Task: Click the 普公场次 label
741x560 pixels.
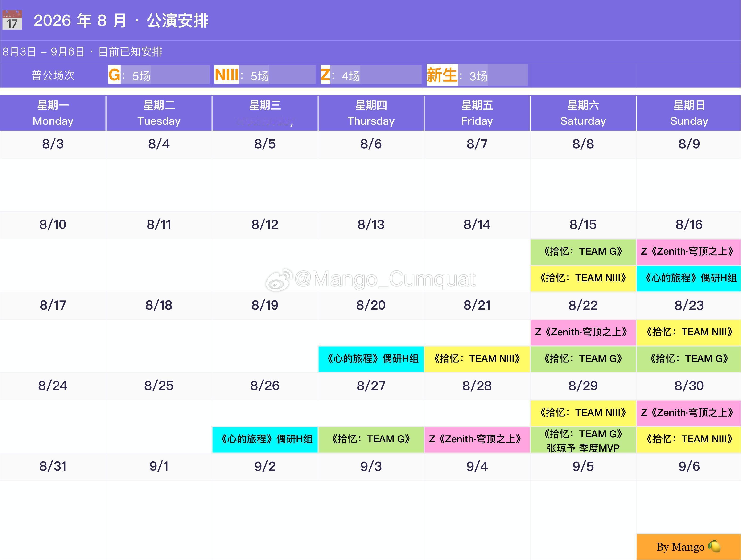Action: pos(53,75)
